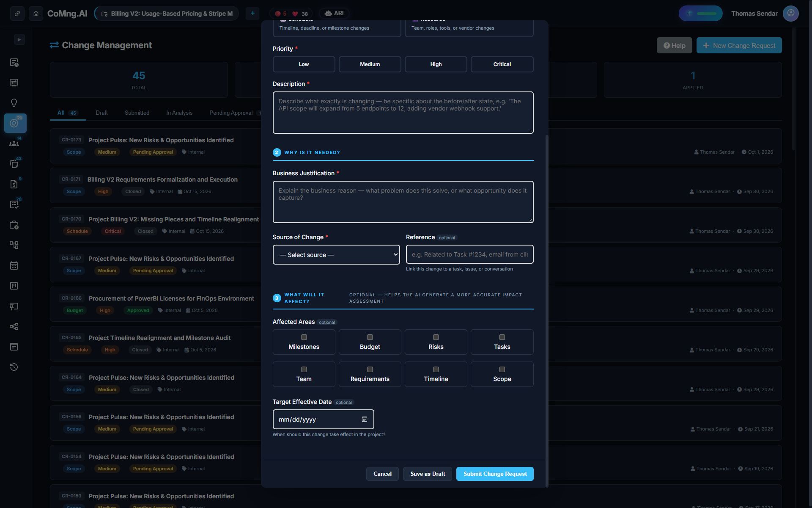Check the Milestones affected area

[304, 337]
